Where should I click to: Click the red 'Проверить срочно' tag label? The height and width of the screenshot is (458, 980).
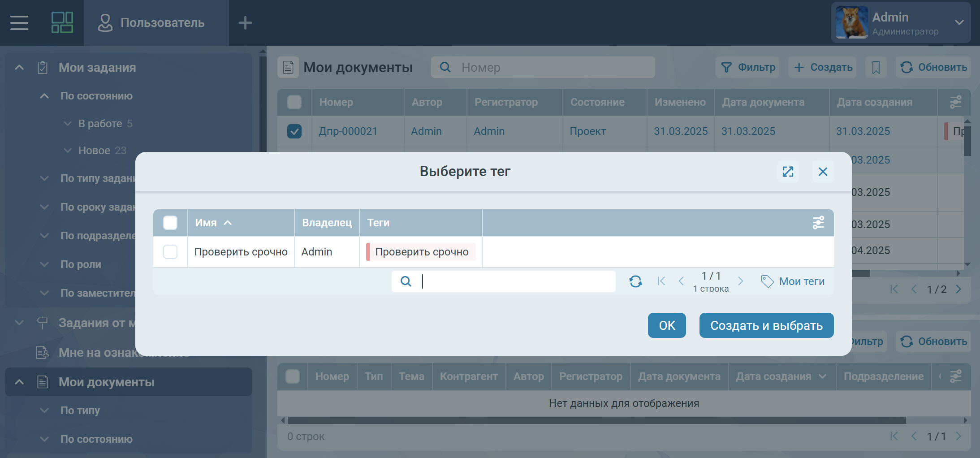point(421,252)
